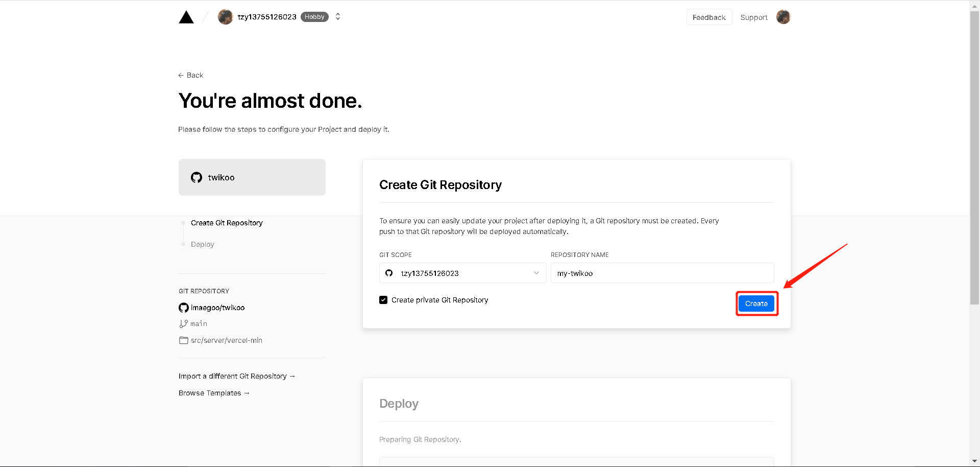980x467 pixels.
Task: Click chevron arrow in Git Scope selector
Action: 536,273
